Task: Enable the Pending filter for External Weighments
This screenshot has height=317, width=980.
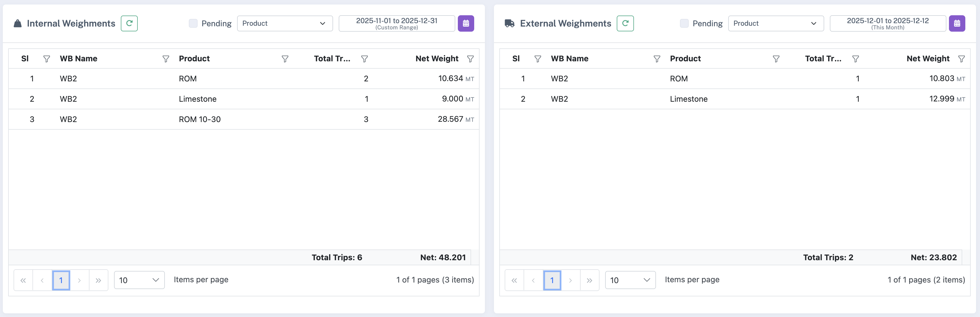Action: (684, 23)
